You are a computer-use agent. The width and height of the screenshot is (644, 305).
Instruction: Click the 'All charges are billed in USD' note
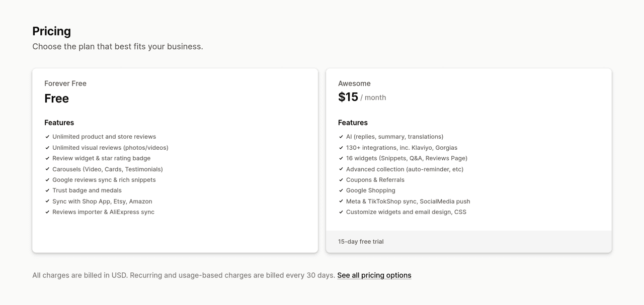(184, 275)
